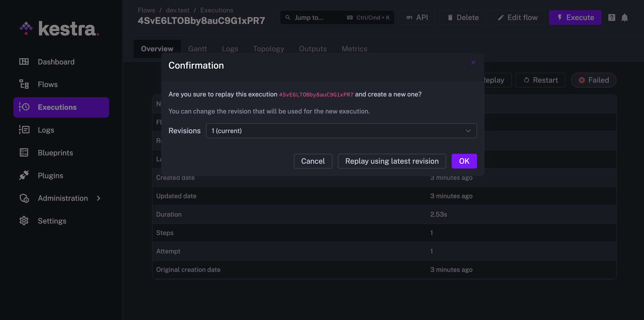Switch to the Gantt tab
The image size is (644, 320).
pyautogui.click(x=197, y=49)
